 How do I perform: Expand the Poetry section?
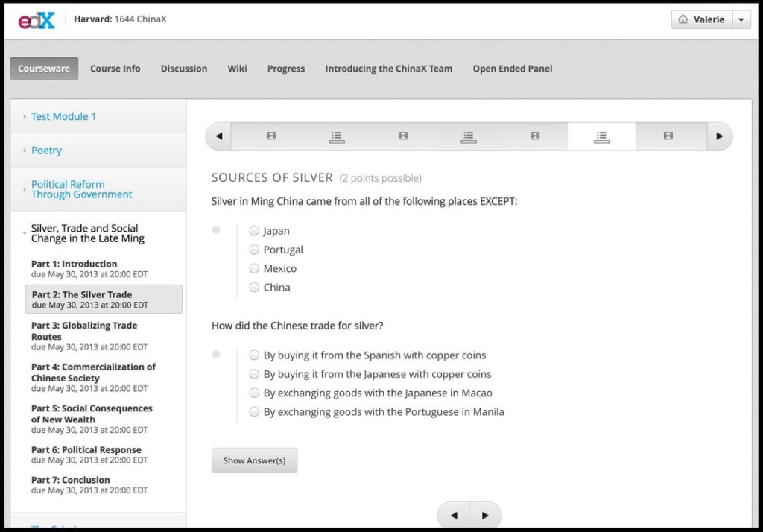point(46,151)
